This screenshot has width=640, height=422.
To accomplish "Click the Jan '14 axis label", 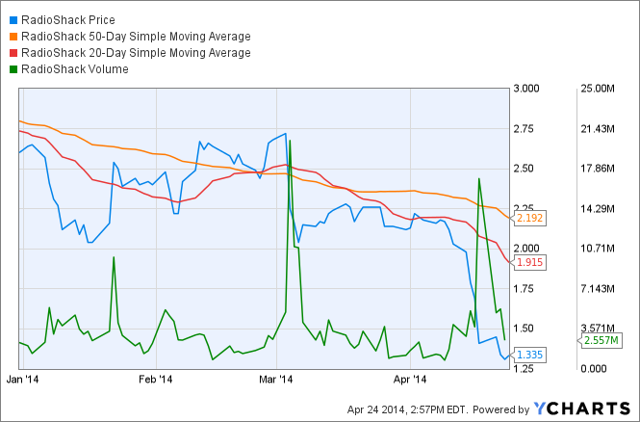I will click(x=22, y=379).
